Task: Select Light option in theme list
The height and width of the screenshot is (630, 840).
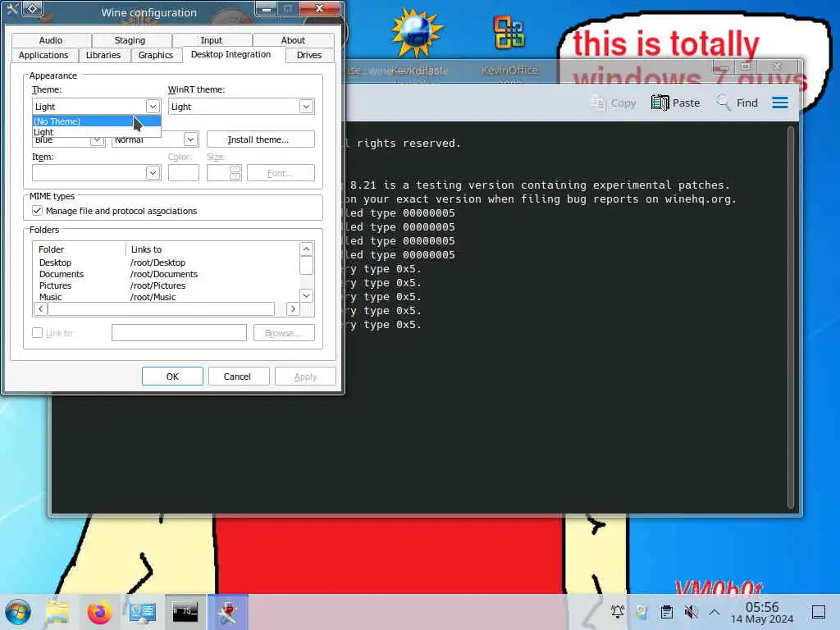Action: pyautogui.click(x=97, y=132)
